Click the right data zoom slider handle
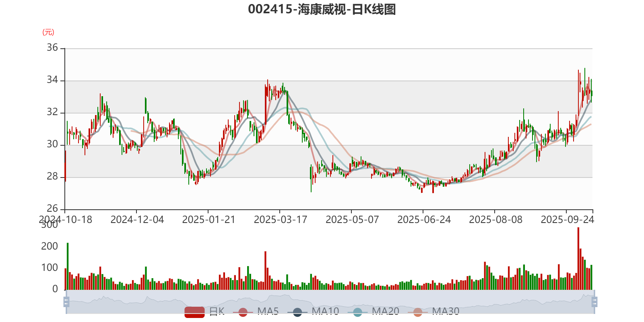This screenshot has height=322, width=644. click(594, 301)
